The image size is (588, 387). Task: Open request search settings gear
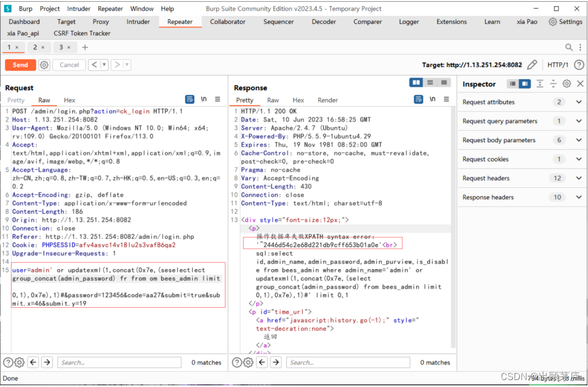tap(20, 362)
